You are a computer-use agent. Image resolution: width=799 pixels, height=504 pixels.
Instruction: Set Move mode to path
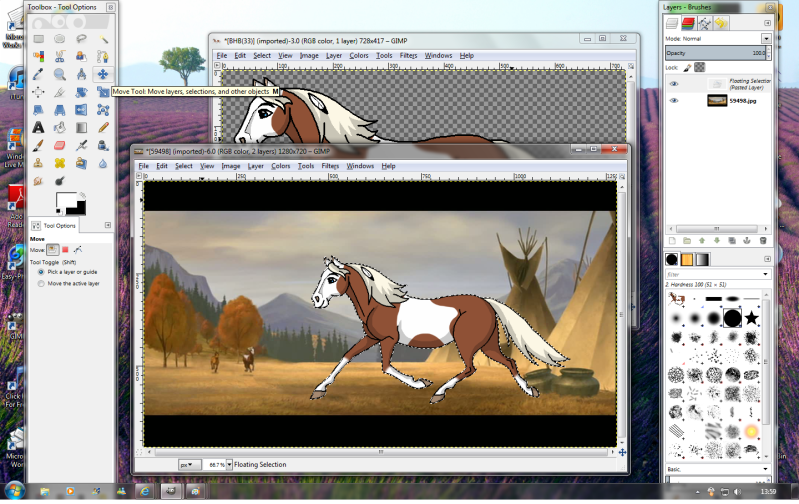coord(78,250)
